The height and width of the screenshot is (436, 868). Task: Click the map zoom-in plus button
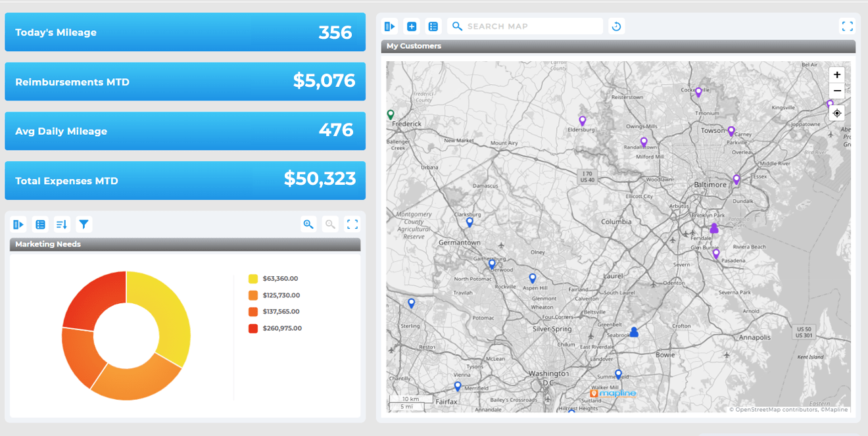(836, 74)
